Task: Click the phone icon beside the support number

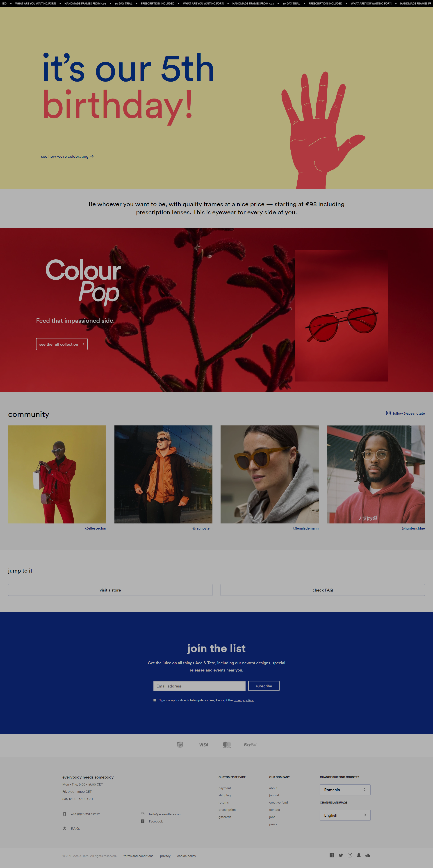Action: 64,814
